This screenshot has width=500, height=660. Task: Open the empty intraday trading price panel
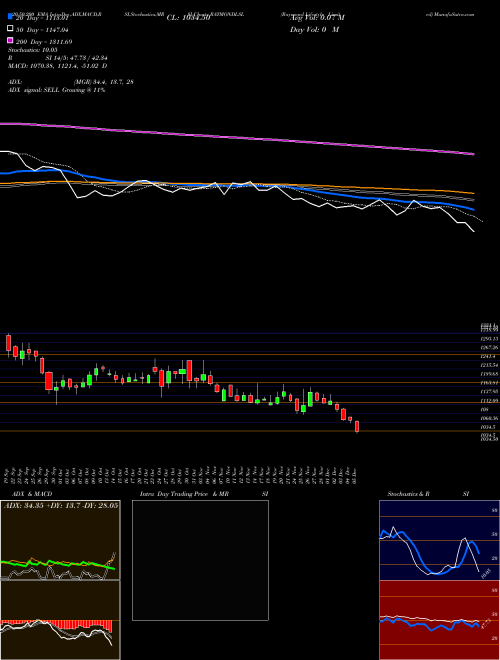[x=200, y=560]
